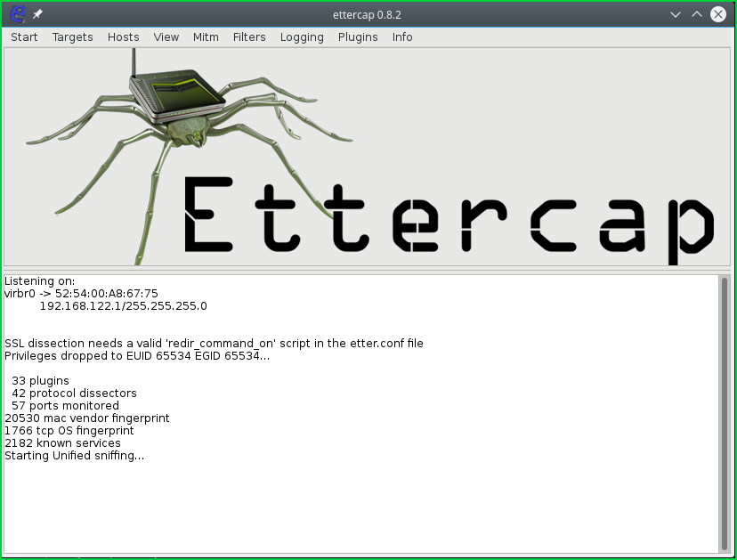Click the '57 ports monitored' line
Screen dimensions: 737x560
coord(65,406)
